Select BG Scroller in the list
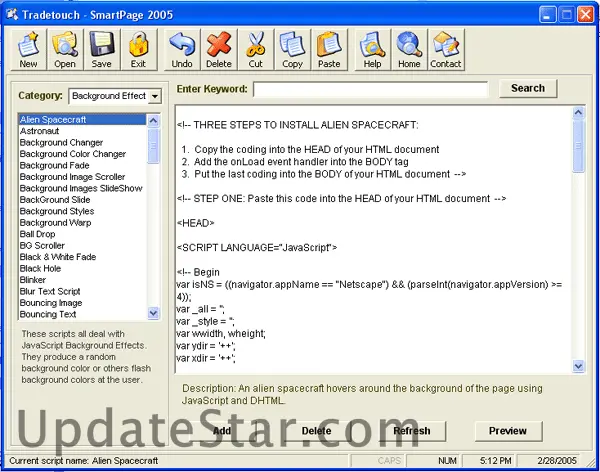 click(82, 246)
